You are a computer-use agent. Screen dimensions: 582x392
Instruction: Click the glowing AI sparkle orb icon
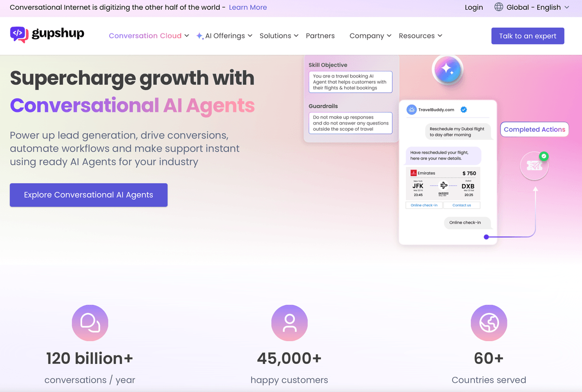pyautogui.click(x=448, y=71)
